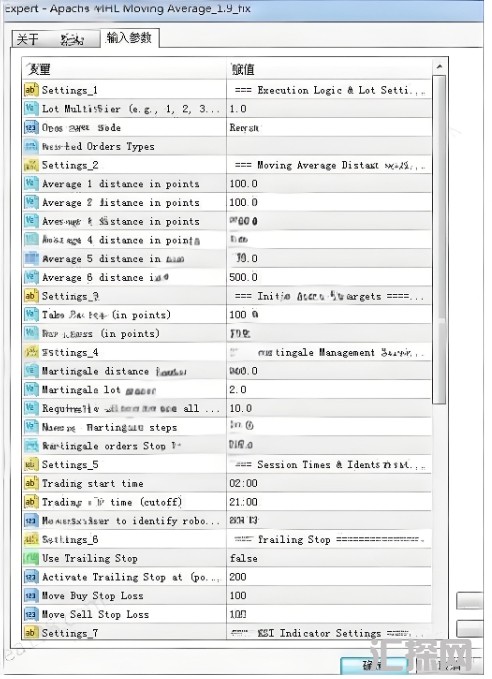Screen dimensions: 492x679
Task: Click icon next to Average 2 distance
Action: (31, 202)
